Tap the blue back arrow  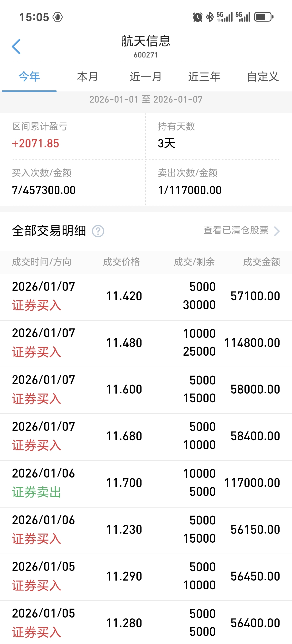[16, 47]
